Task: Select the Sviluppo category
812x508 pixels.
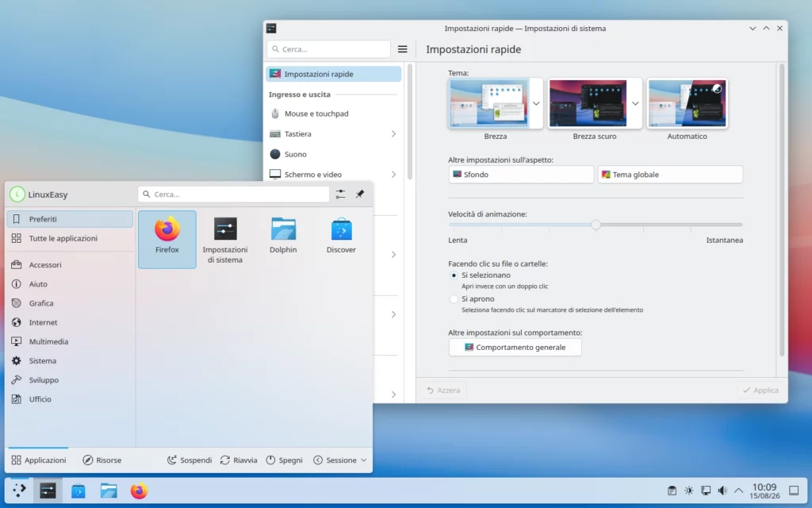Action: tap(70, 380)
